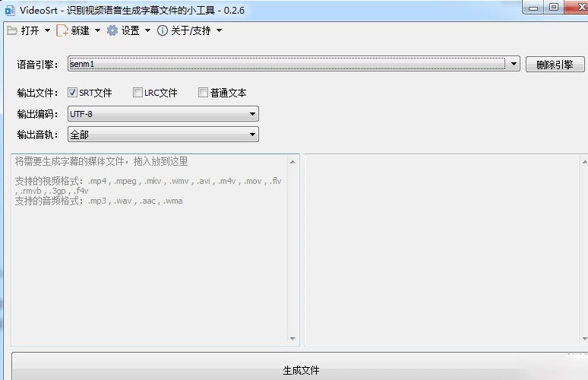Screen dimensions: 588x380
Task: Uncheck the SRT文件 checkbox
Action: (72, 92)
